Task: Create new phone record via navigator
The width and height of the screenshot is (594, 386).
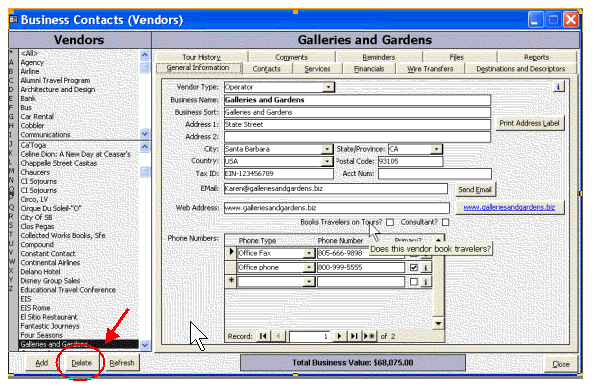Action: coord(369,336)
